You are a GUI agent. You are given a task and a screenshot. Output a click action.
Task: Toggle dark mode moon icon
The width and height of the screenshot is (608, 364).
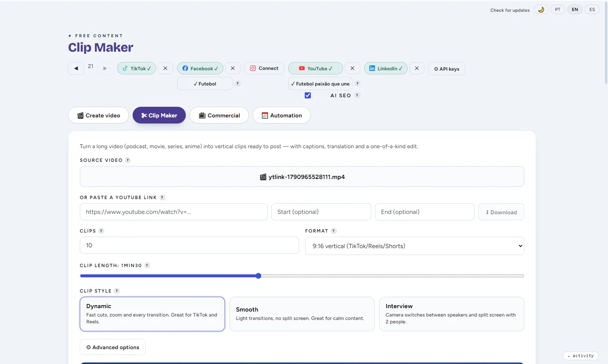[541, 9]
